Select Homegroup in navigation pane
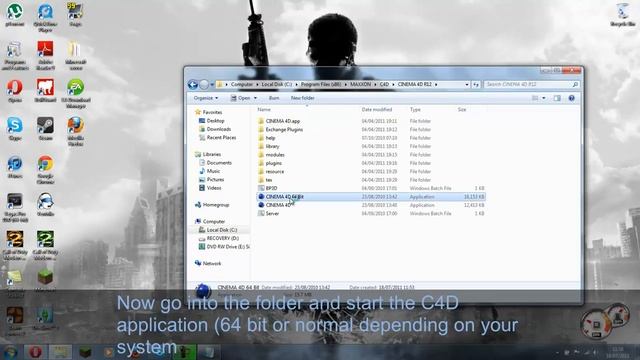The height and width of the screenshot is (360, 640). tap(216, 204)
